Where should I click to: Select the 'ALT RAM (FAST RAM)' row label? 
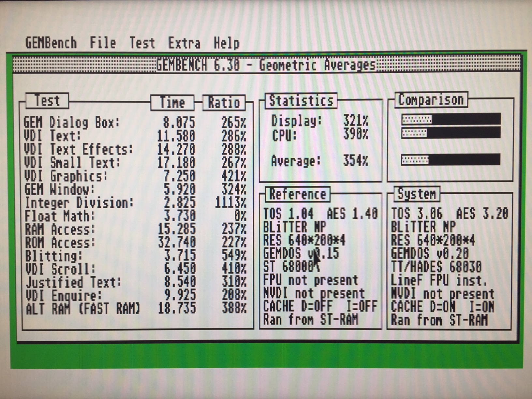point(83,309)
